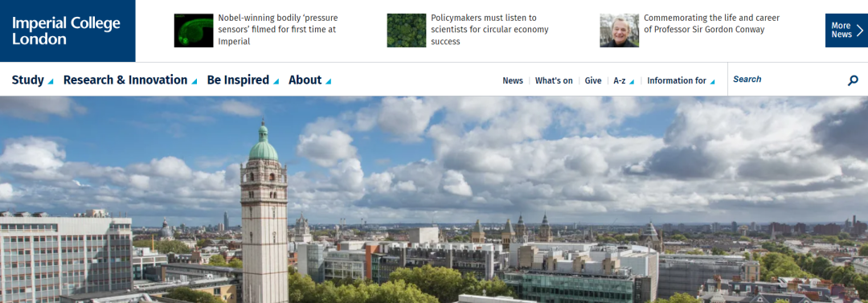Click the campus skyline hero image
Screen dimensions: 868x303
[434, 199]
